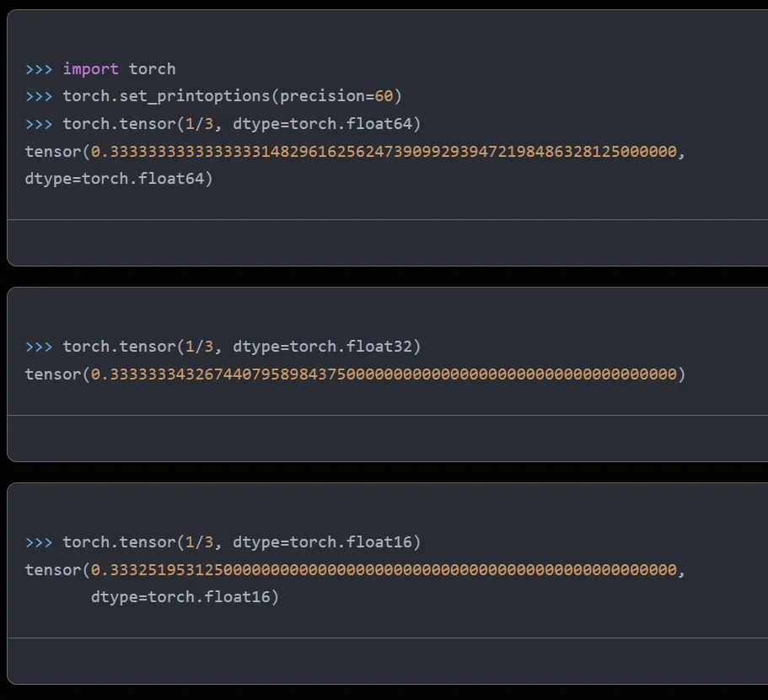Click the float64 torch.tensor input line
Screen dimensions: 768x700
click(223, 123)
